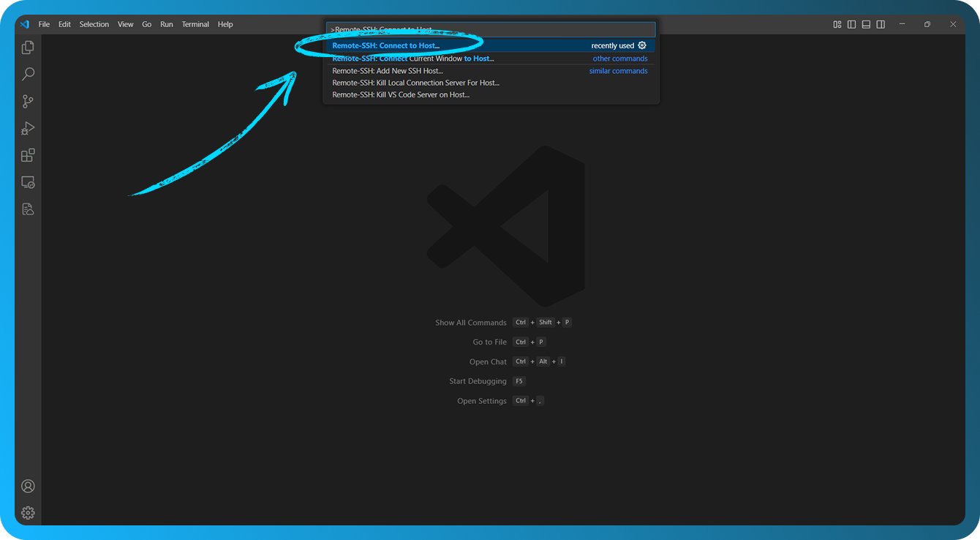Open the Manage gear menu
Viewport: 980px width, 540px height.
pos(28,512)
